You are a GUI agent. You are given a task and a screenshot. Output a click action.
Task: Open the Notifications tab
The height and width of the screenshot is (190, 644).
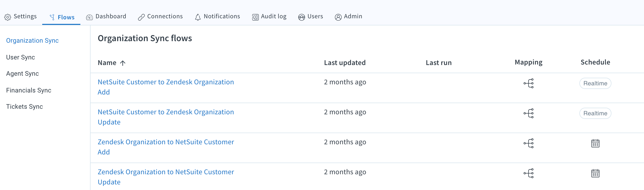click(x=217, y=17)
